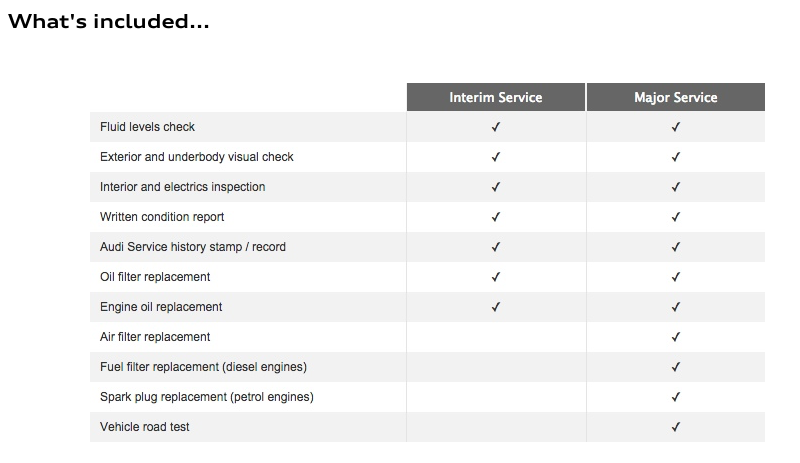This screenshot has width=800, height=463.
Task: Select the 'Fluid levels check' row label
Action: tap(148, 127)
